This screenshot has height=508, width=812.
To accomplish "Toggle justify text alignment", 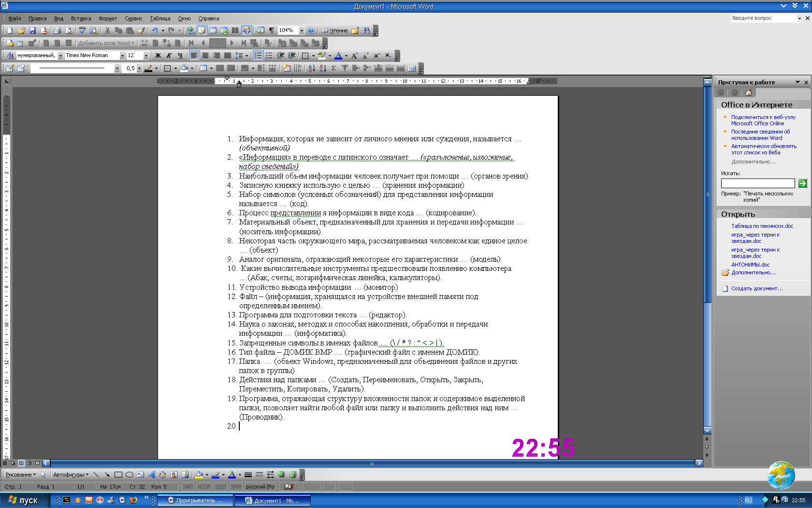I will [227, 56].
